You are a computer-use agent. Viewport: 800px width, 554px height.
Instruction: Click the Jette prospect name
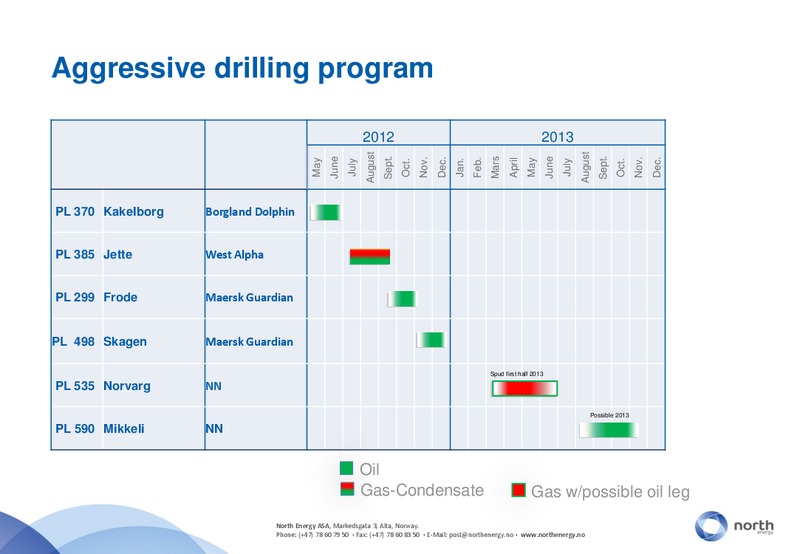tap(118, 254)
